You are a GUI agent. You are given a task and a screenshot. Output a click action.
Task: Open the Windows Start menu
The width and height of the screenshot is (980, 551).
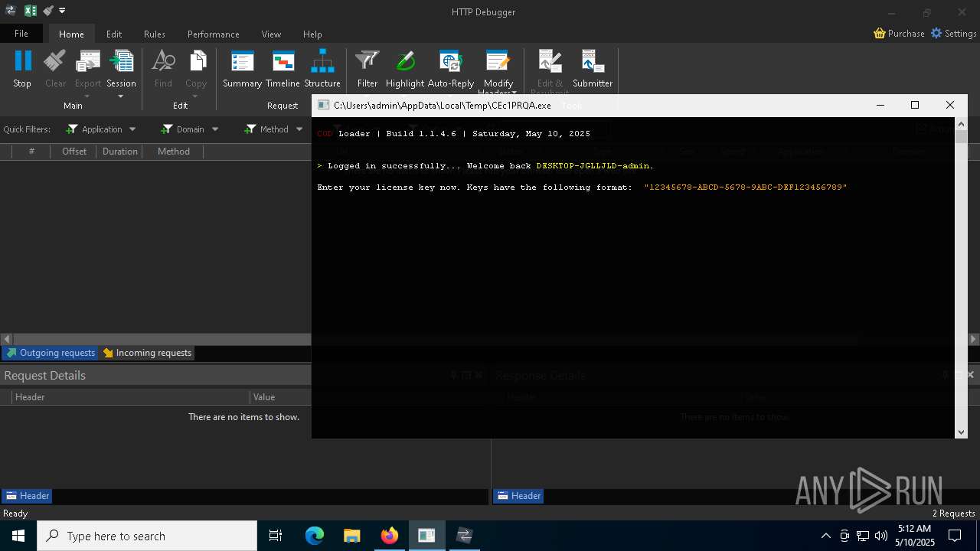[x=18, y=536]
